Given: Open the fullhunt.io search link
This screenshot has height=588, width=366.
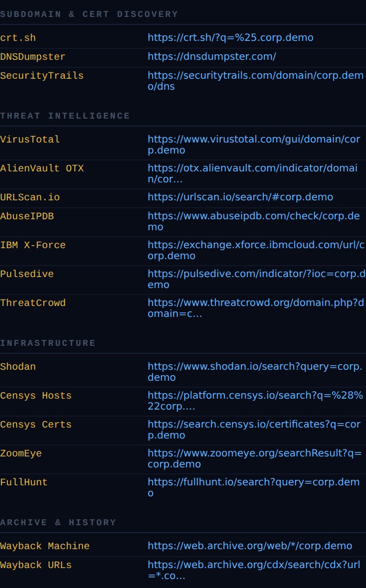Looking at the screenshot, I should pyautogui.click(x=254, y=487).
